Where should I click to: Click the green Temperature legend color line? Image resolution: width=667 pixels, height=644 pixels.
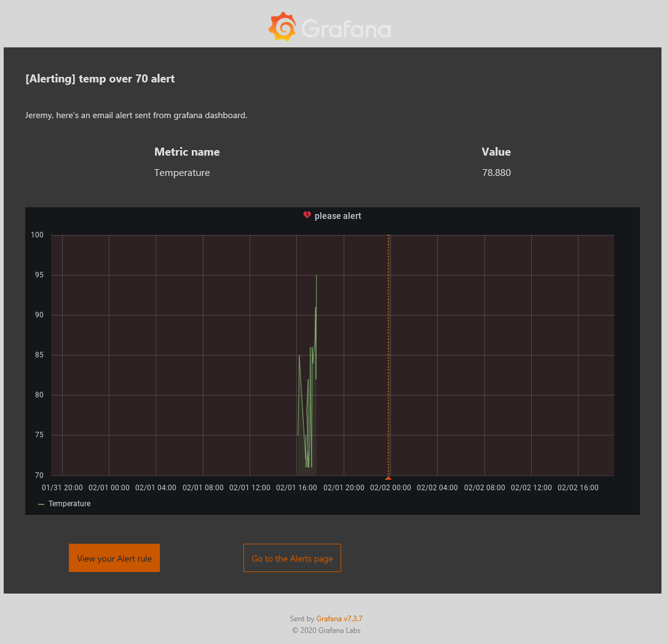41,504
